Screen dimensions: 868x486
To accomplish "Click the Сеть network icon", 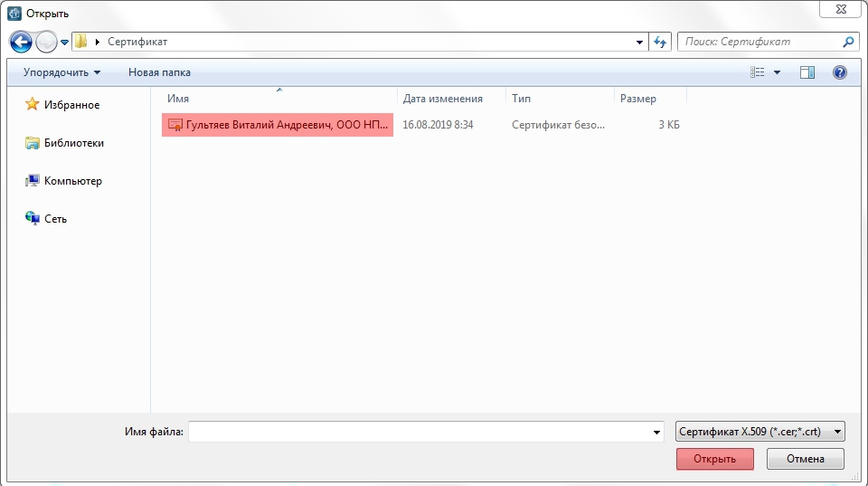I will [33, 218].
